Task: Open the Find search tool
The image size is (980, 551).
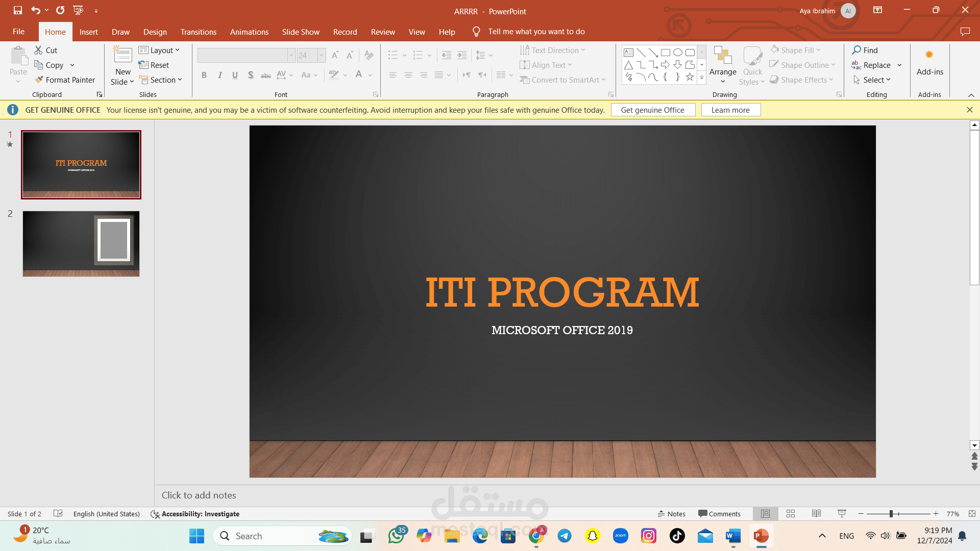Action: coord(865,50)
